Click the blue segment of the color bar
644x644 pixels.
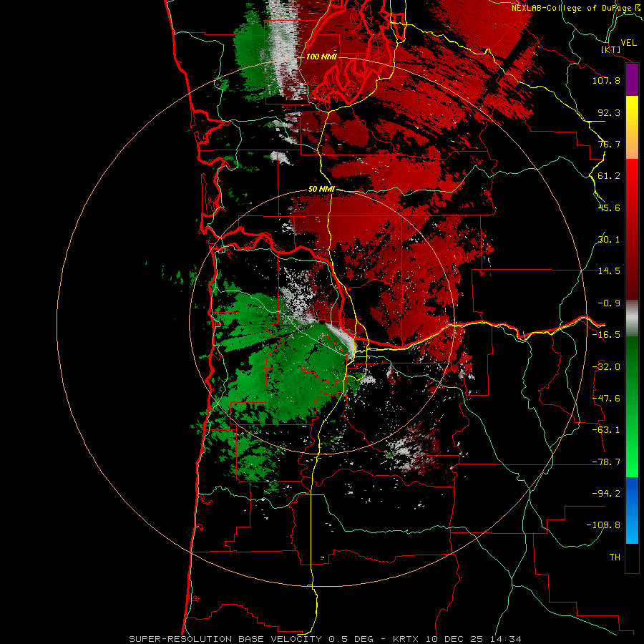[x=632, y=510]
